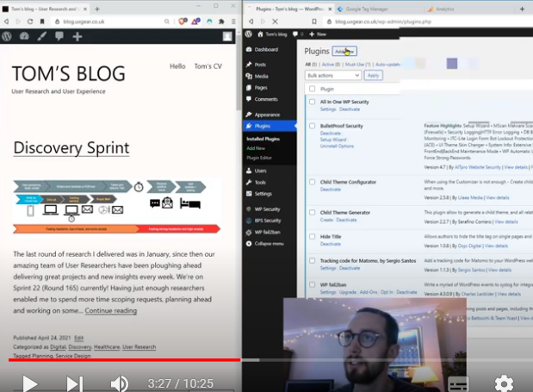Click the plus New icon in the blog admin bar
Screen dimensions: 533x392
(x=77, y=37)
